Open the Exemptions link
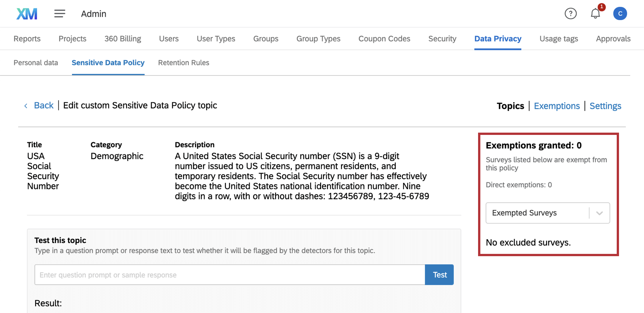This screenshot has height=313, width=644. click(556, 106)
